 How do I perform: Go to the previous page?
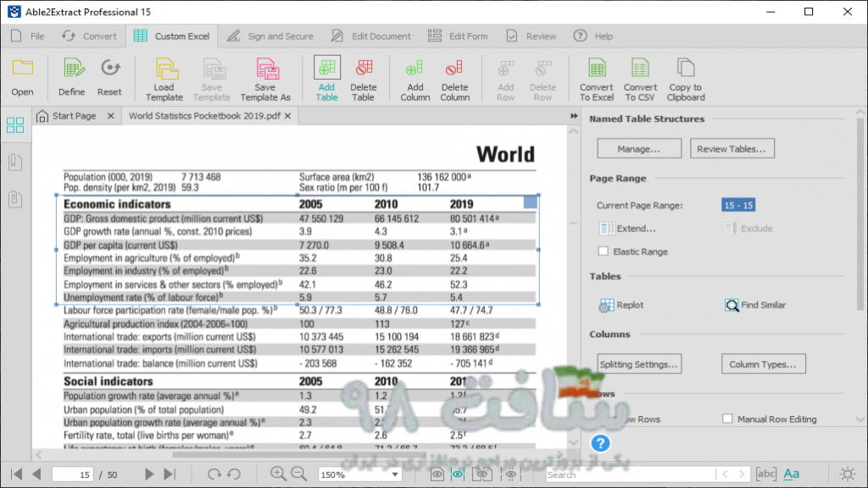37,474
